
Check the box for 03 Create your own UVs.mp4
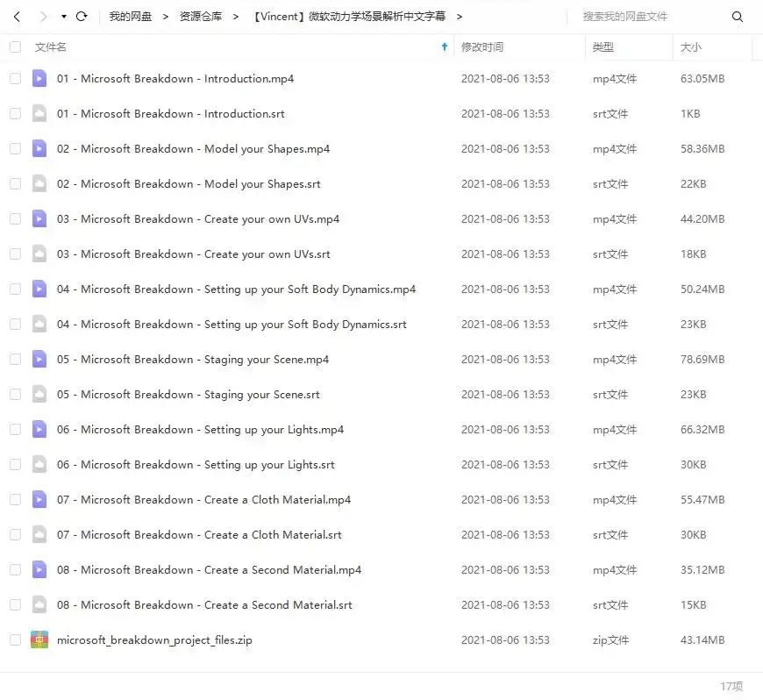(15, 219)
